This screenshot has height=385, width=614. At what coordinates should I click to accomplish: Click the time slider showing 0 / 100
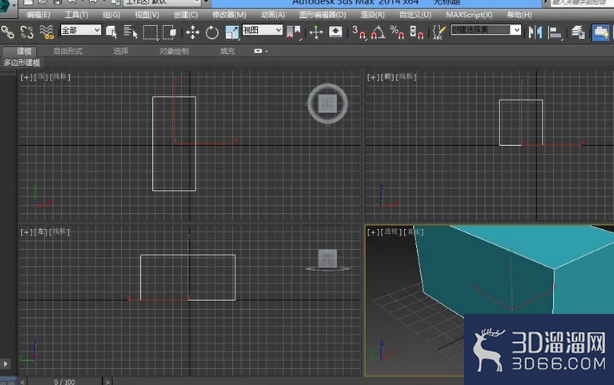(x=64, y=381)
